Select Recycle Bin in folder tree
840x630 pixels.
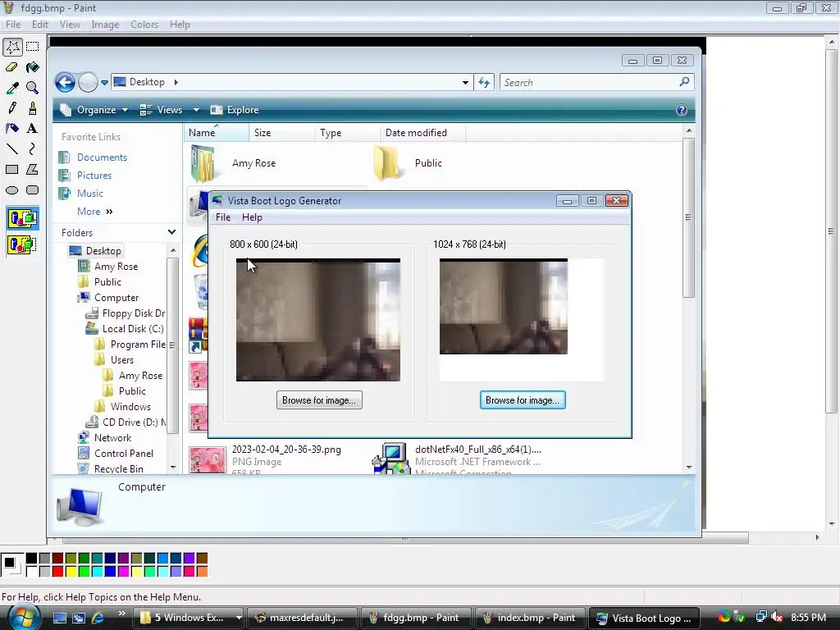click(119, 468)
